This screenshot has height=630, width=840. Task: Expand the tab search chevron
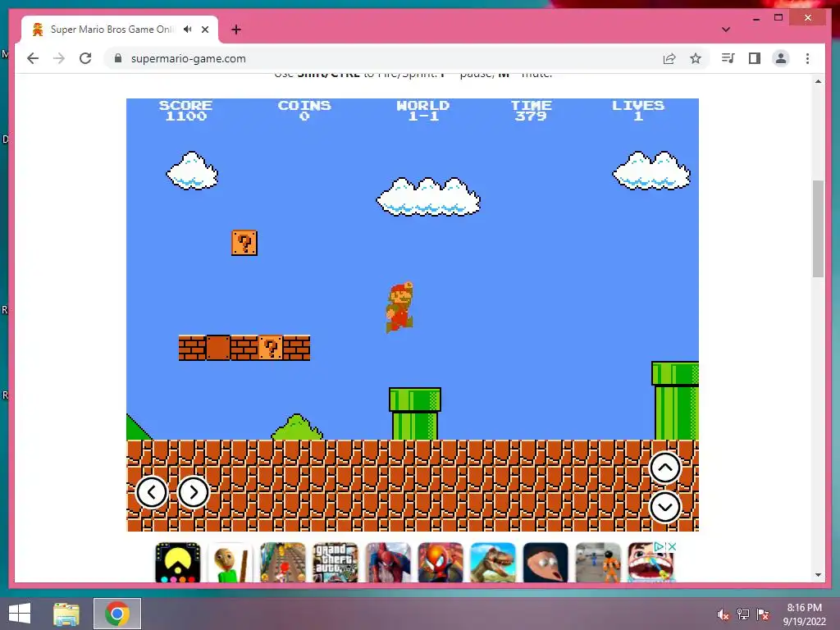[x=726, y=30]
